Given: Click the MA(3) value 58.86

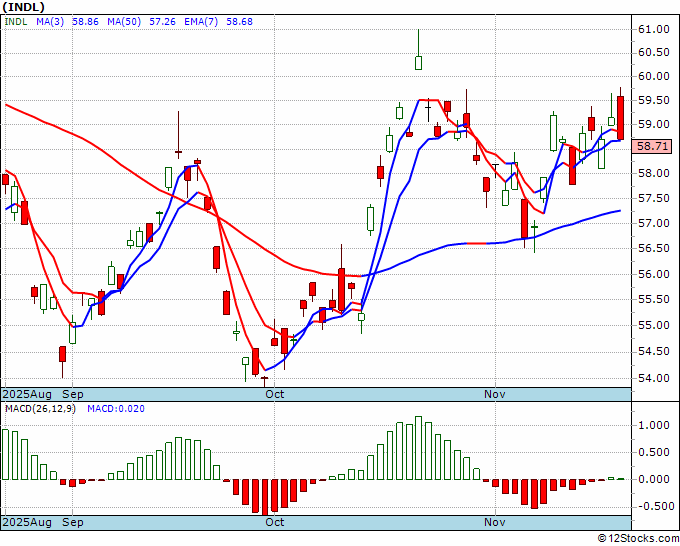Looking at the screenshot, I should pyautogui.click(x=85, y=21).
